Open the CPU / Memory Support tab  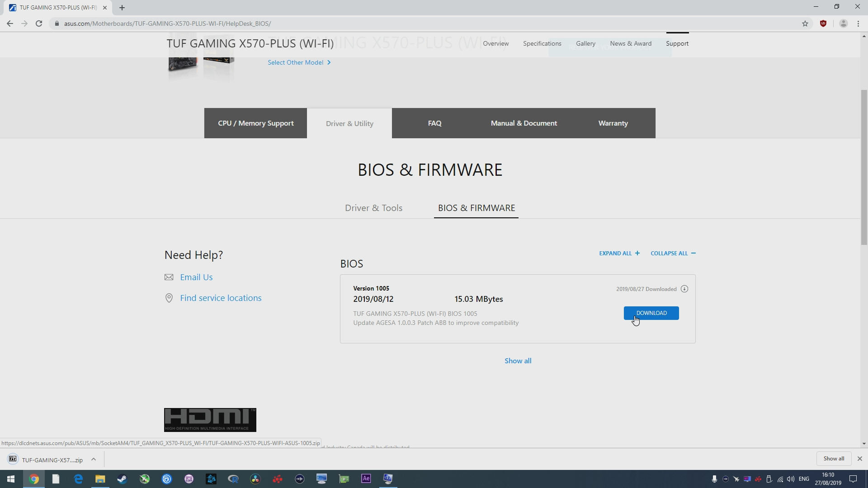255,123
